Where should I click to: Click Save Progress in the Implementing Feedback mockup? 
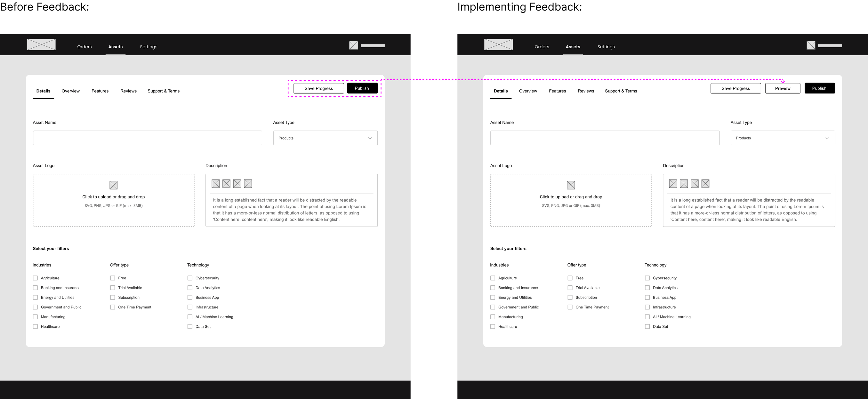(735, 88)
